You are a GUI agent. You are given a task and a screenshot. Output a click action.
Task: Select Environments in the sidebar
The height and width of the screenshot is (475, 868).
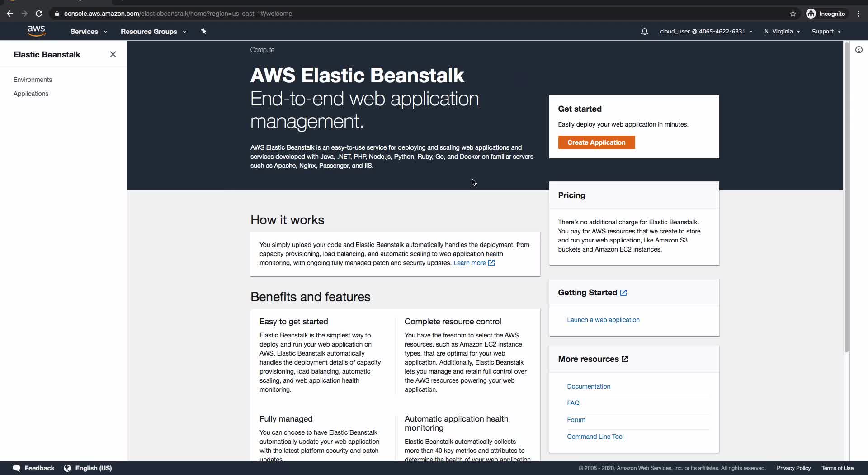coord(33,80)
